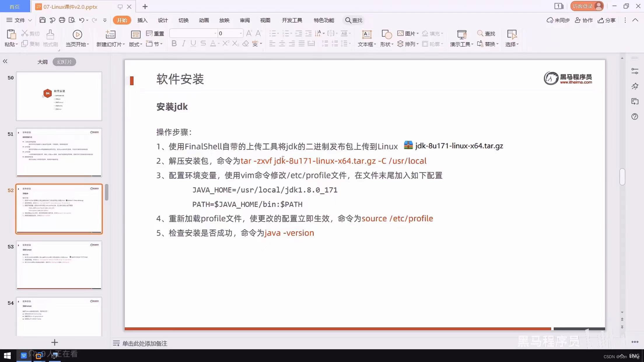Click the Print icon in quick access toolbar
Image resolution: width=644 pixels, height=362 pixels.
[62, 20]
